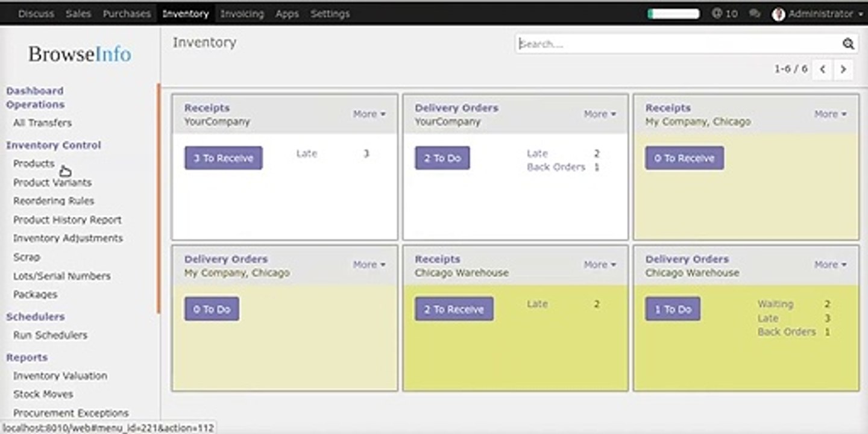Click the 2 To Receive button

pyautogui.click(x=454, y=309)
